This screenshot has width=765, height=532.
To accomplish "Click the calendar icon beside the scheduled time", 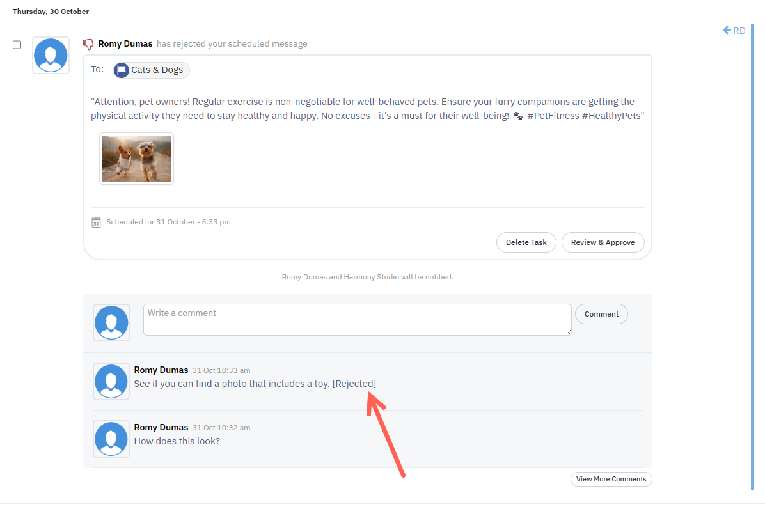I will [x=96, y=223].
